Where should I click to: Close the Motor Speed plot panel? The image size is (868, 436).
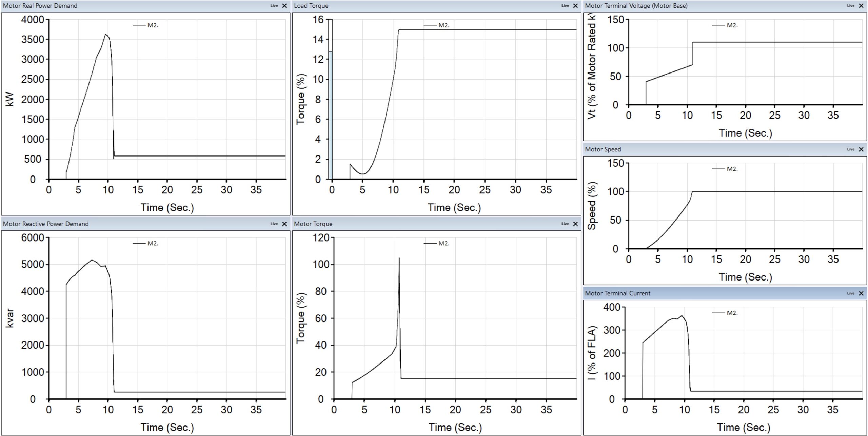click(861, 149)
